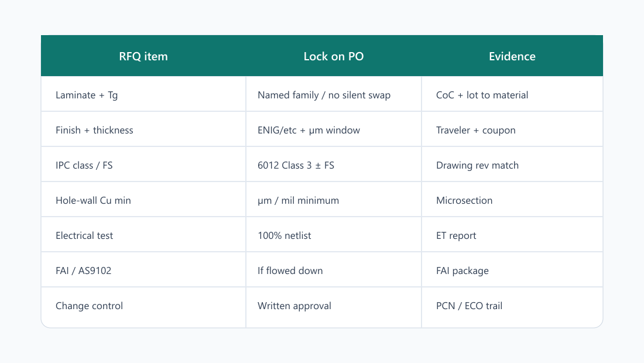
Task: Click the 'Lock on PO' column header
Action: click(334, 56)
